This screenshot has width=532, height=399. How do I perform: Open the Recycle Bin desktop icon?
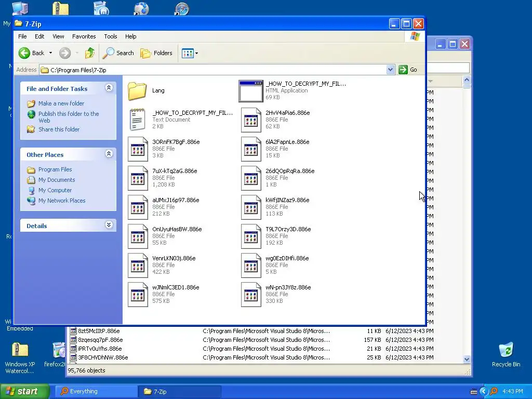click(506, 354)
